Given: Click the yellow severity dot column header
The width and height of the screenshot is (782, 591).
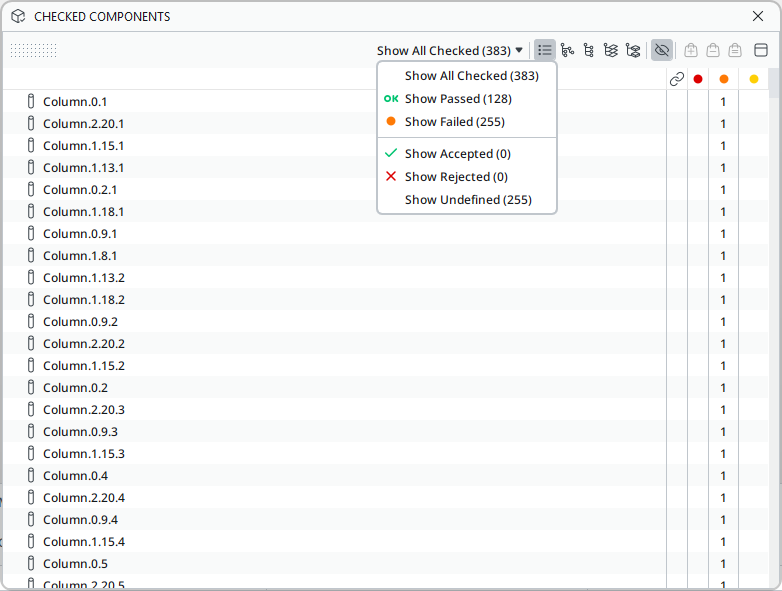Looking at the screenshot, I should pyautogui.click(x=754, y=79).
